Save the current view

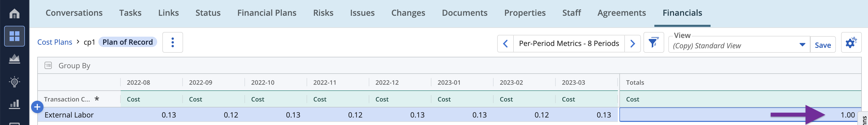point(822,45)
